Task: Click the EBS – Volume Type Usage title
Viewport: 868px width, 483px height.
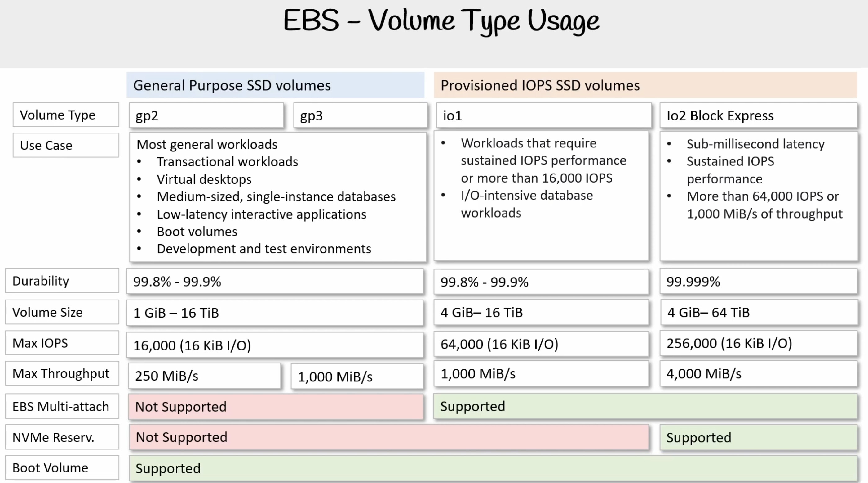Action: tap(441, 21)
